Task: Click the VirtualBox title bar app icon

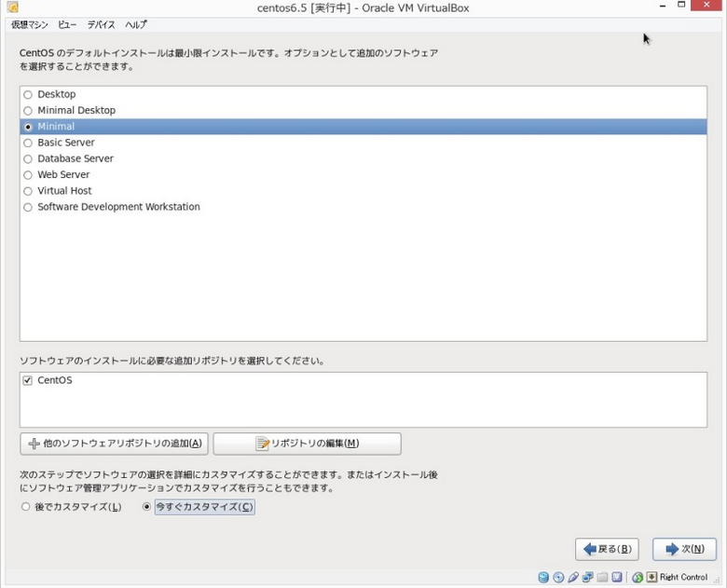Action: pyautogui.click(x=12, y=7)
